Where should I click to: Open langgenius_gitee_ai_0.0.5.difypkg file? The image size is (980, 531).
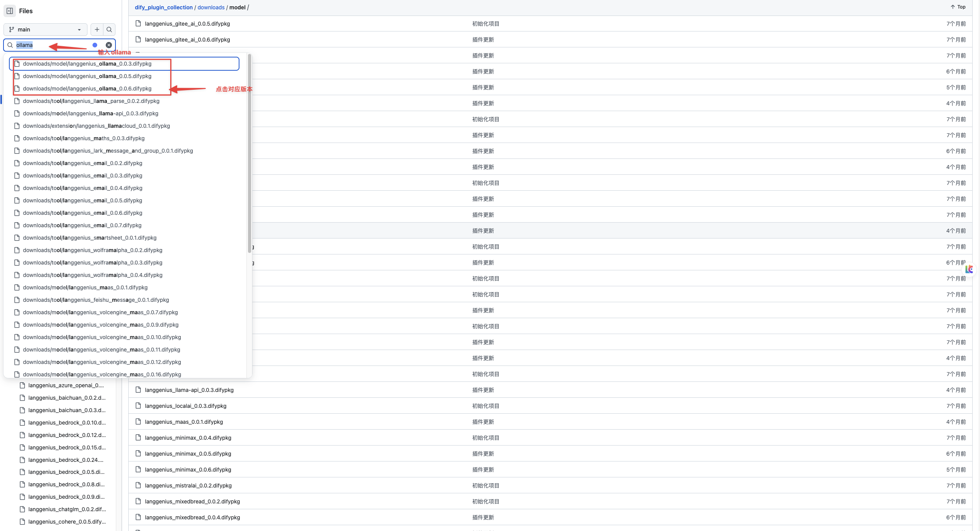187,24
